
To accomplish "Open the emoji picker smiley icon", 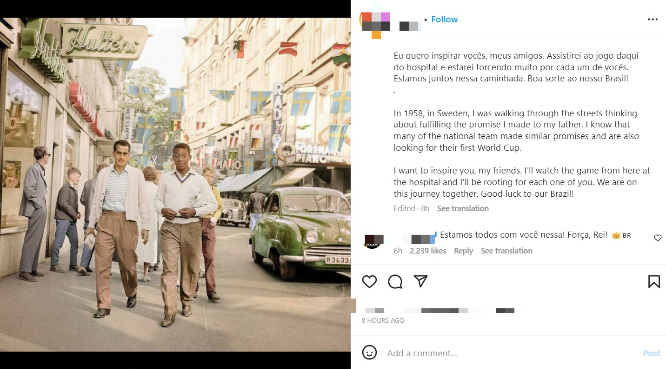I will click(x=370, y=352).
